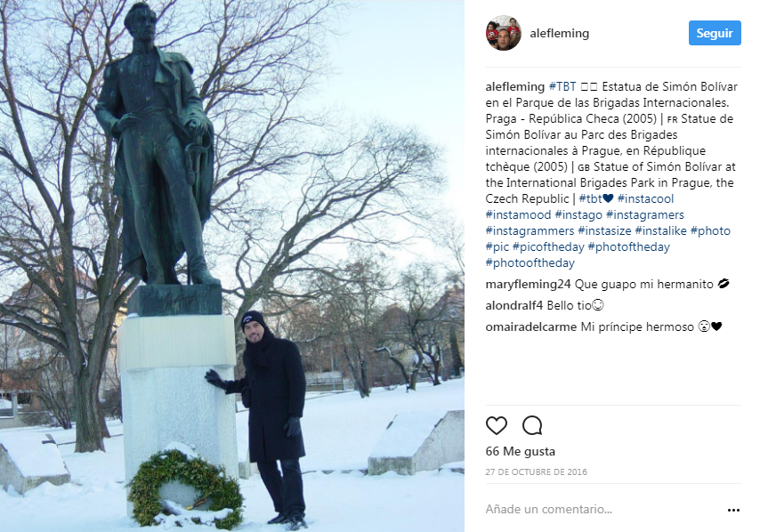760x532 pixels.
Task: Open the alefleming username in header
Action: point(560,33)
